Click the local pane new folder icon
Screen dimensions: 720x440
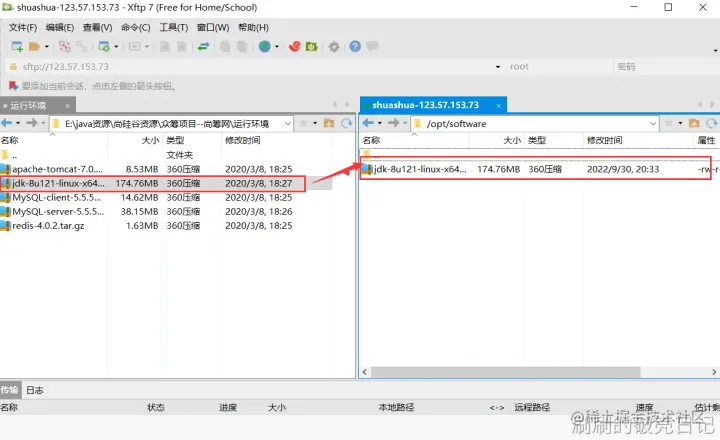(x=329, y=123)
